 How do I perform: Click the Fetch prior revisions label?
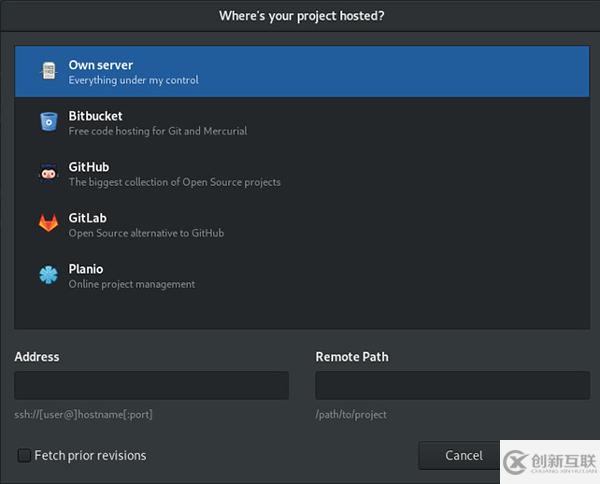point(90,455)
